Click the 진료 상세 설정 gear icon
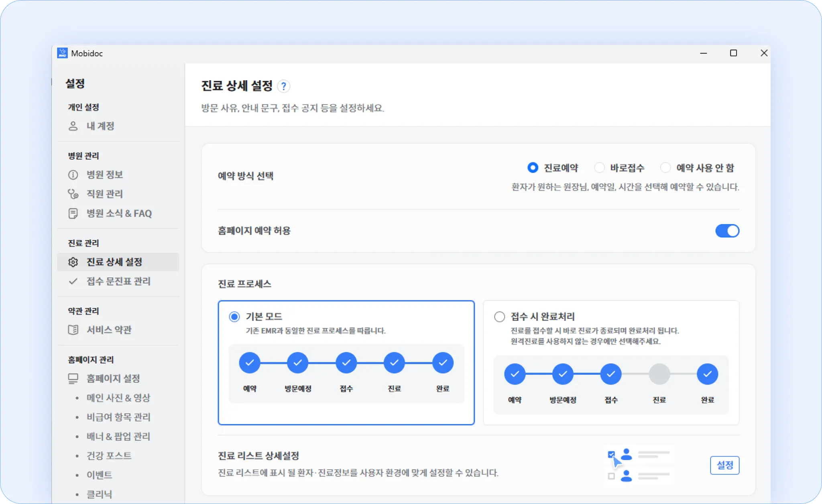 (x=73, y=262)
